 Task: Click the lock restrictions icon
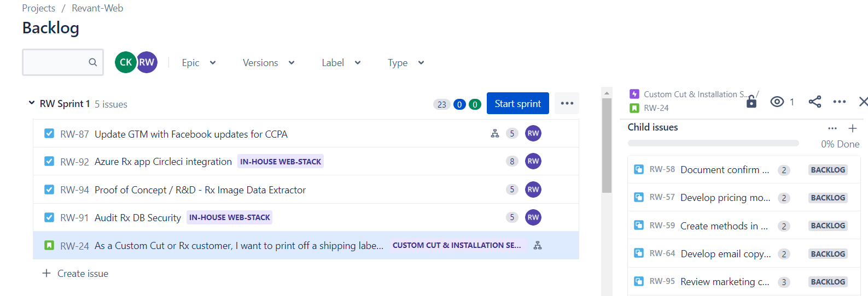(x=752, y=102)
